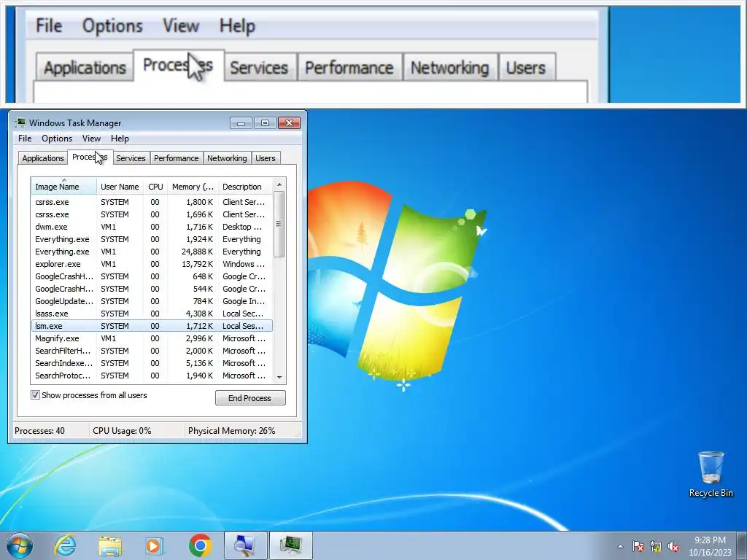Image resolution: width=747 pixels, height=560 pixels.
Task: Sort by Image Name column header
Action: pyautogui.click(x=64, y=187)
